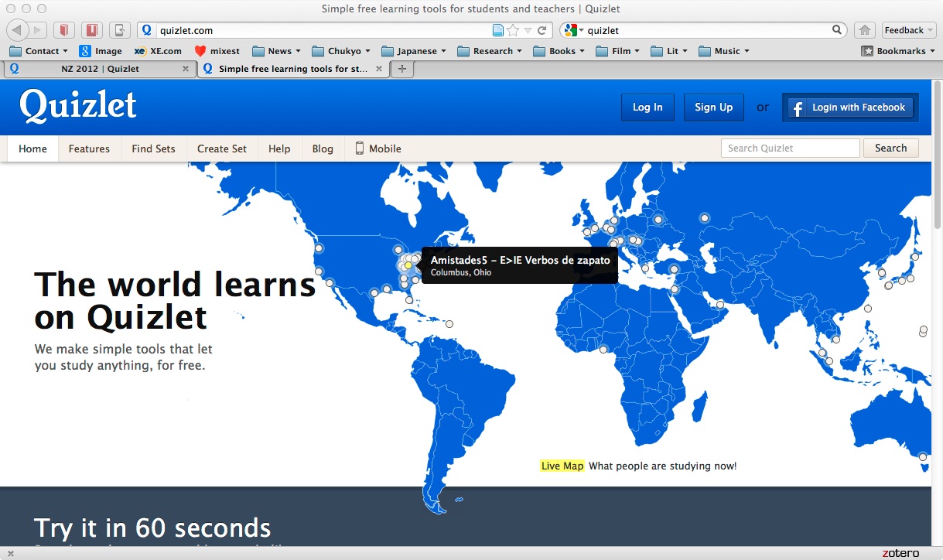Click the Live Map label
Screen dimensions: 943x560
click(562, 466)
